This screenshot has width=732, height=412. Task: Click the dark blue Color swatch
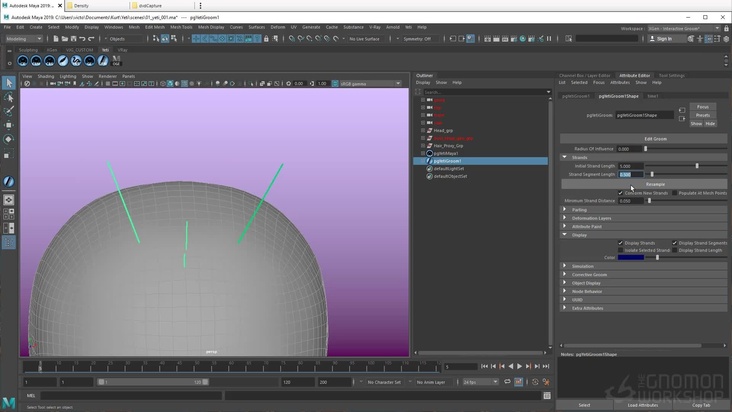631,258
